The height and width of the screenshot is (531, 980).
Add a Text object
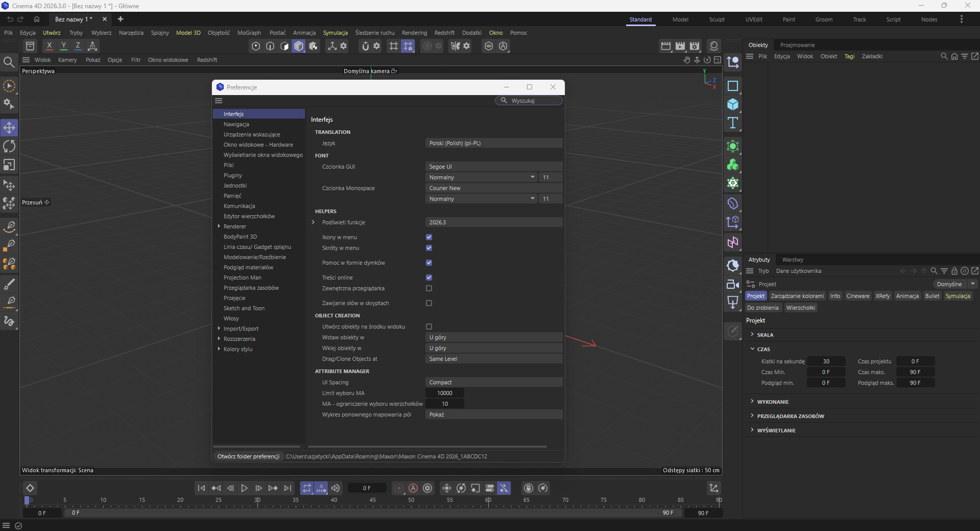tap(733, 123)
